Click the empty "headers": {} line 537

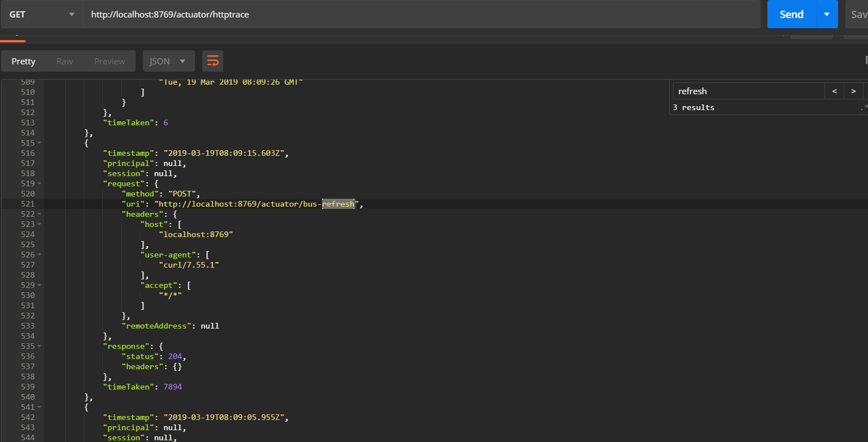(x=151, y=366)
